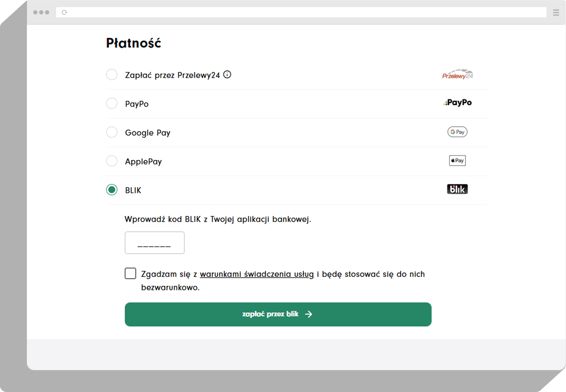Viewport: 566px width, 392px height.
Task: Pick the ApplePay radio option
Action: 112,161
